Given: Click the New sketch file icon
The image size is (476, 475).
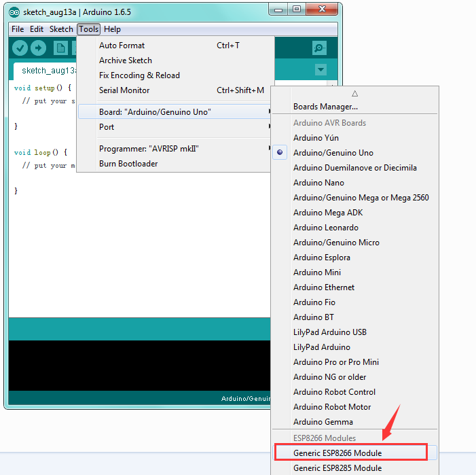Looking at the screenshot, I should click(x=60, y=48).
